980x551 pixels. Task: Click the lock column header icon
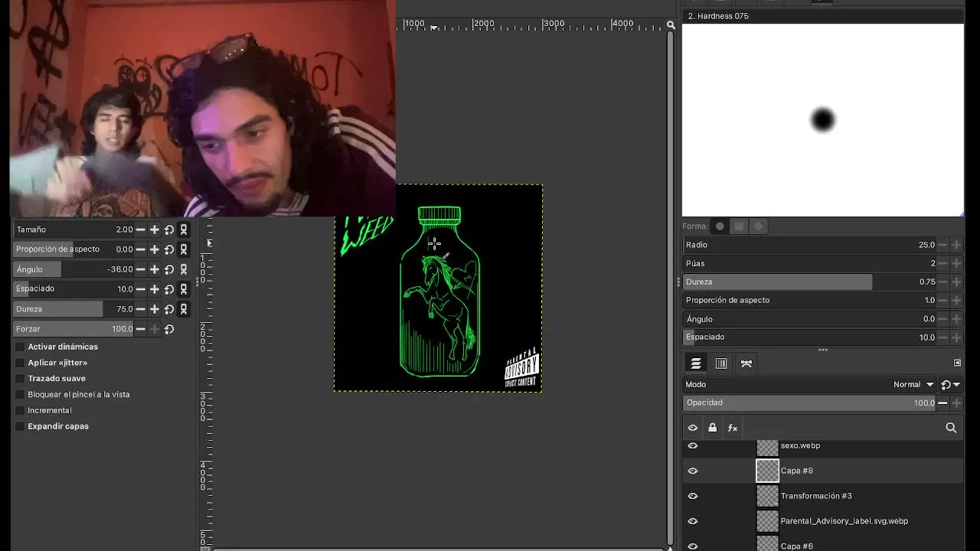click(x=713, y=428)
